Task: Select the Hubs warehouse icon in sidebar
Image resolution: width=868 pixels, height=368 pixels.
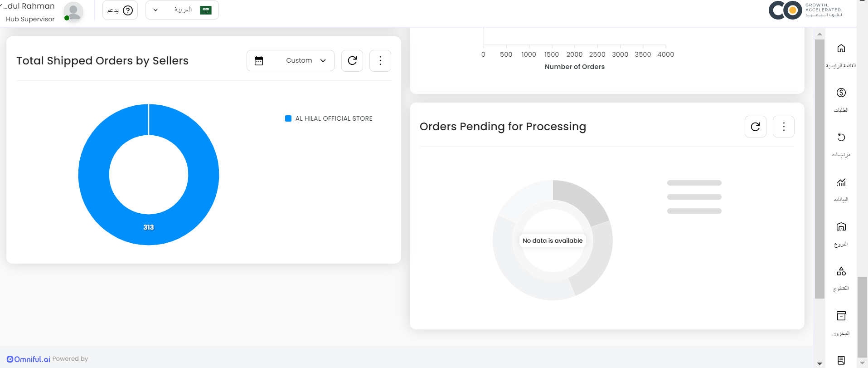Action: pyautogui.click(x=841, y=227)
